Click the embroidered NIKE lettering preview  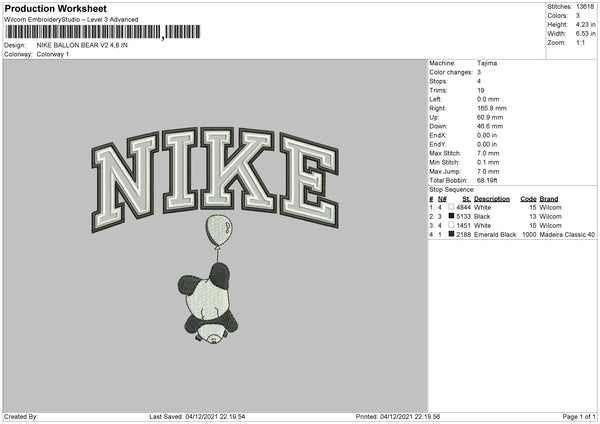tap(215, 178)
